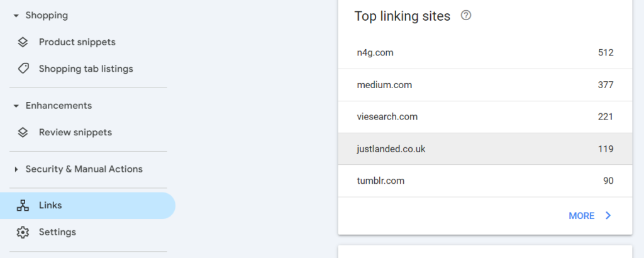Open the viesearch.com row

(485, 116)
